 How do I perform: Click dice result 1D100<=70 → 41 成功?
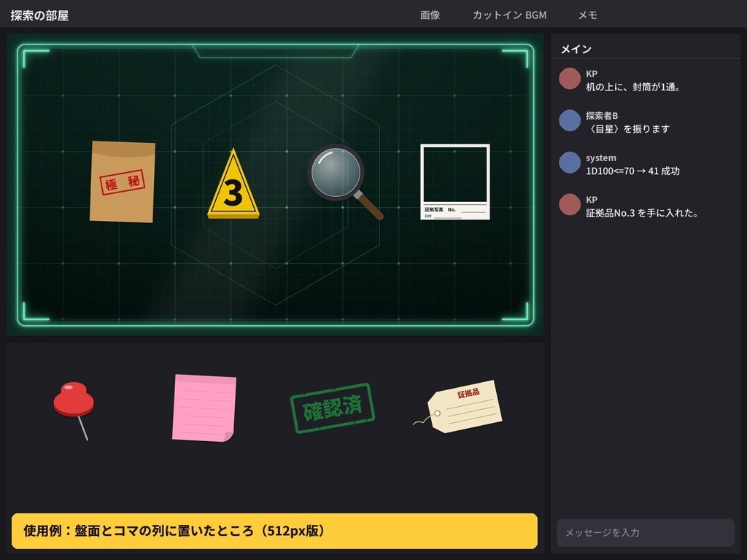[632, 171]
